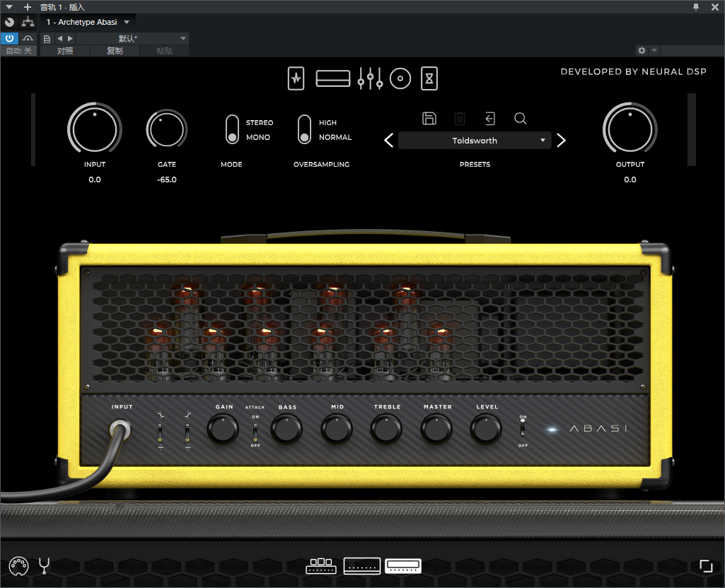The width and height of the screenshot is (725, 588).
Task: Delete preset with the trash icon
Action: [x=460, y=119]
